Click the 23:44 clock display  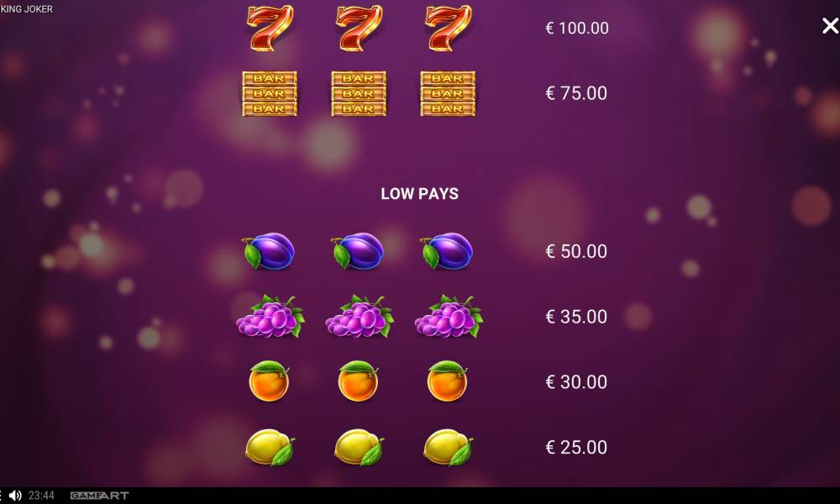tap(41, 496)
